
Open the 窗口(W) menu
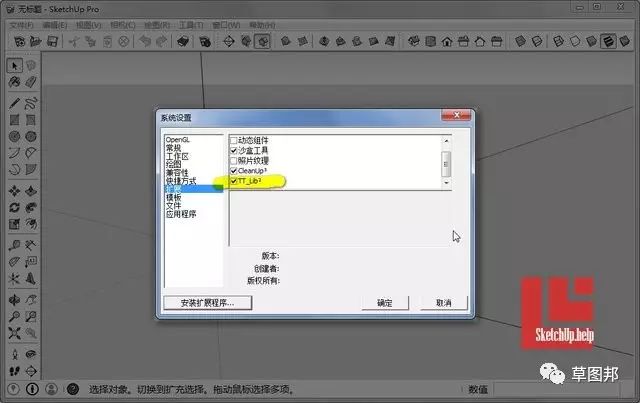[226, 25]
